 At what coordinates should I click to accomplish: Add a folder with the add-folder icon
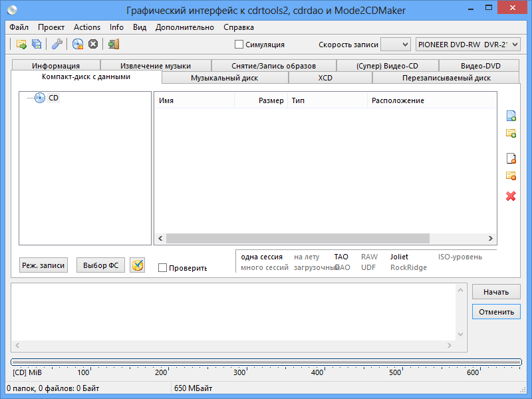point(511,133)
